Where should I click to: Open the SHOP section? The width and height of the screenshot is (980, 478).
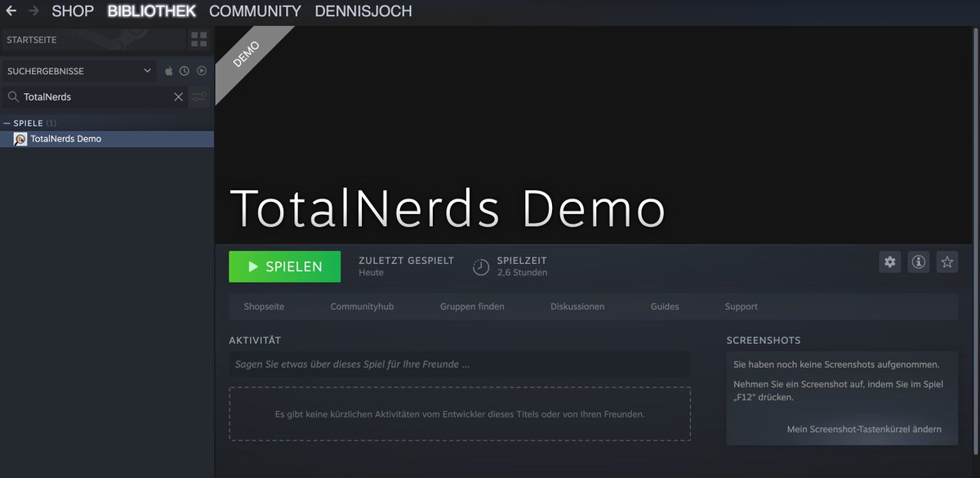pos(73,11)
